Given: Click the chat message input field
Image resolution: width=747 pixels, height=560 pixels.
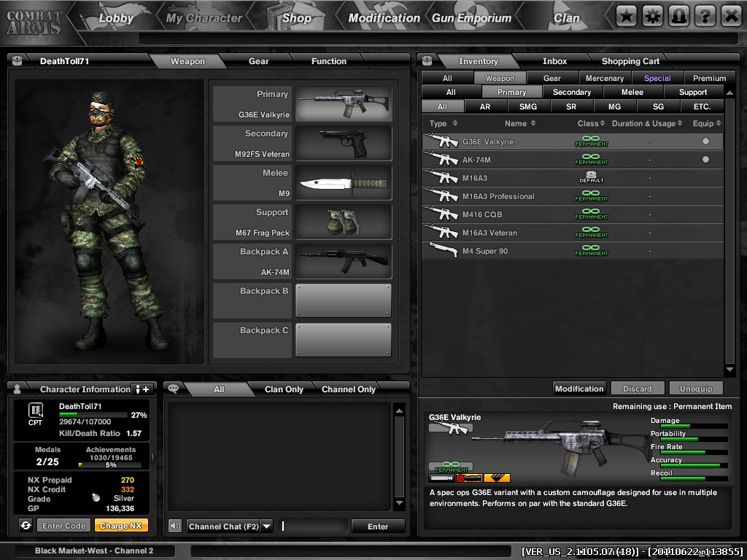Looking at the screenshot, I should (314, 526).
